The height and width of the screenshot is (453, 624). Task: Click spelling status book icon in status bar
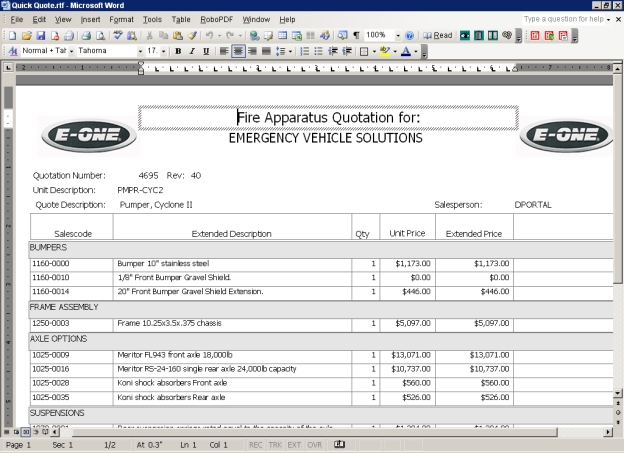[339, 444]
